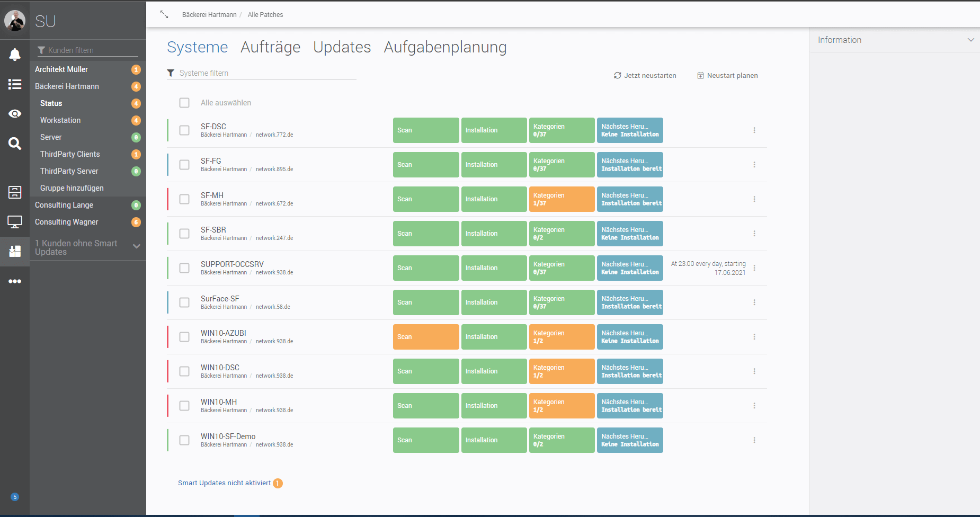Viewport: 980px width, 517px height.
Task: Check the Alle auswählen checkbox
Action: tap(184, 103)
